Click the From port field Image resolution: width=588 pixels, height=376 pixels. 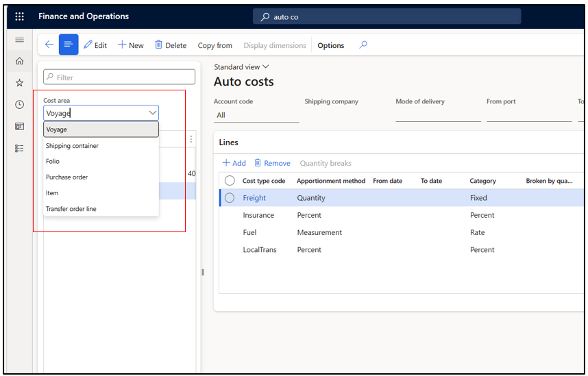coord(529,115)
